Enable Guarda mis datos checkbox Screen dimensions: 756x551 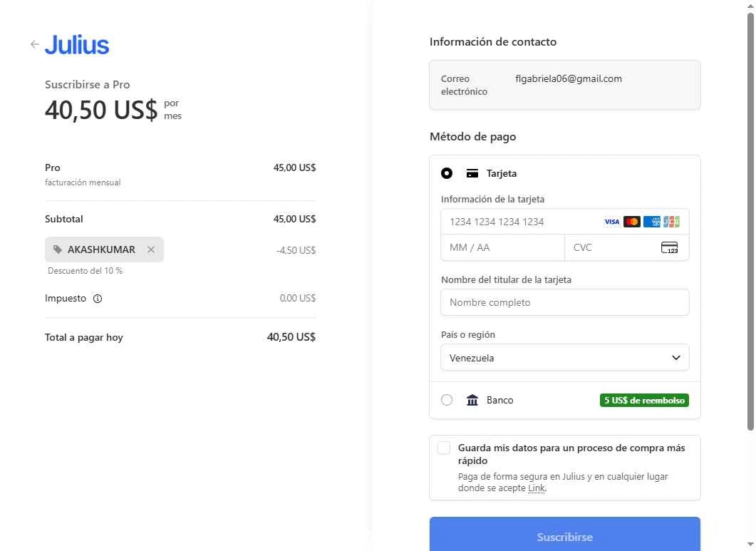444,448
